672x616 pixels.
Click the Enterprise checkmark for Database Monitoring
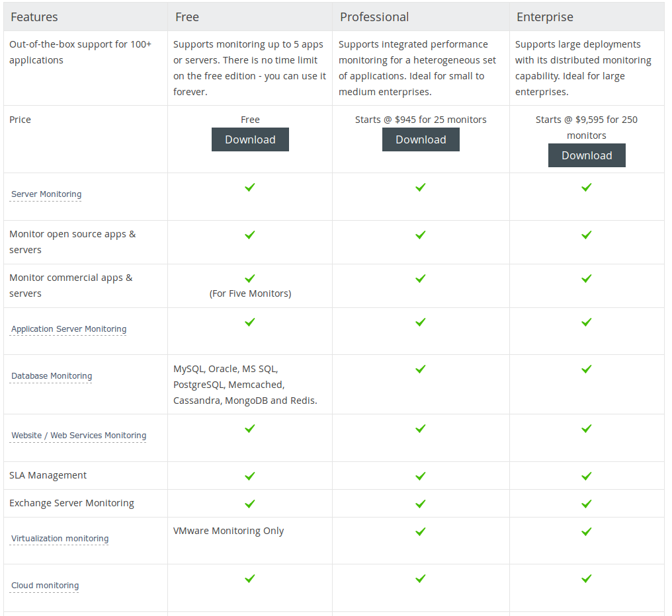[586, 369]
